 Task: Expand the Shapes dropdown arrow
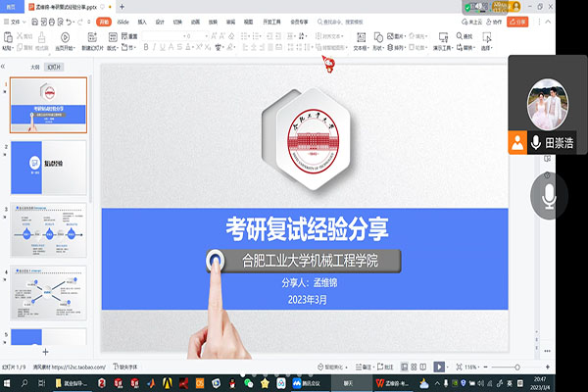[x=382, y=48]
